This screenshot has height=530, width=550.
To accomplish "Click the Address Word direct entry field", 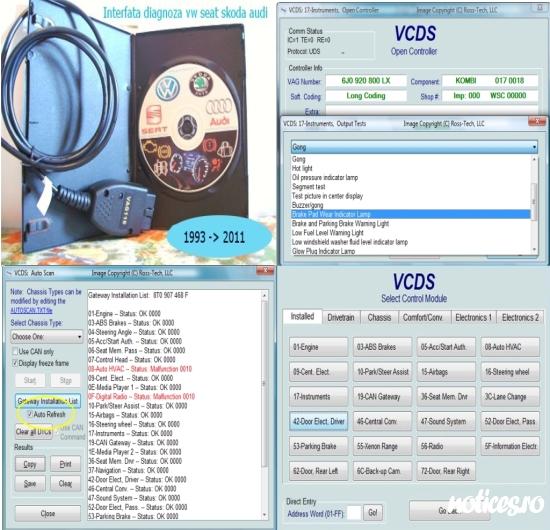I will coord(354,513).
